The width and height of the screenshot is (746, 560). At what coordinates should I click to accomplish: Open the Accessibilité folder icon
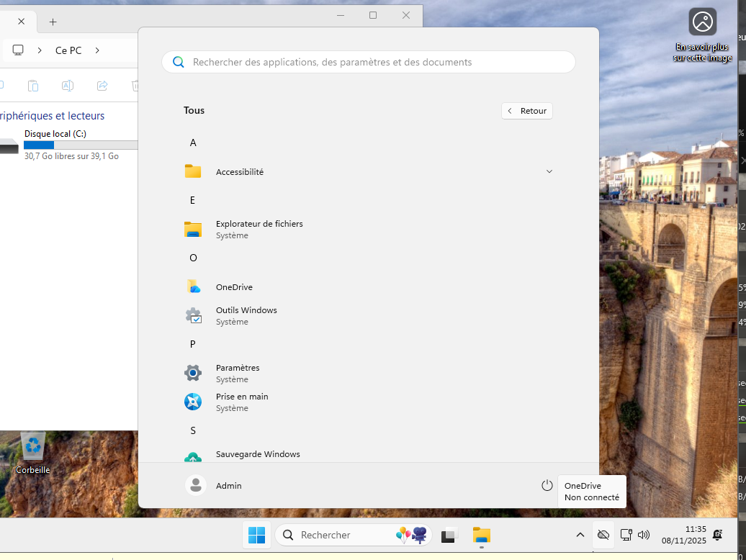(x=193, y=171)
